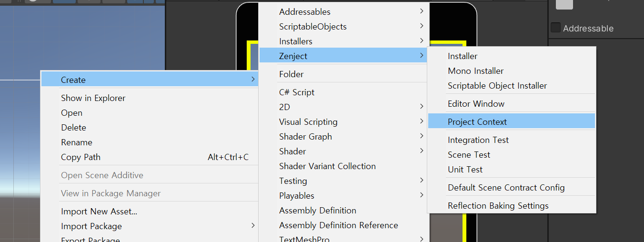Expand the Import Package submenu arrow
This screenshot has height=242, width=644.
[252, 226]
